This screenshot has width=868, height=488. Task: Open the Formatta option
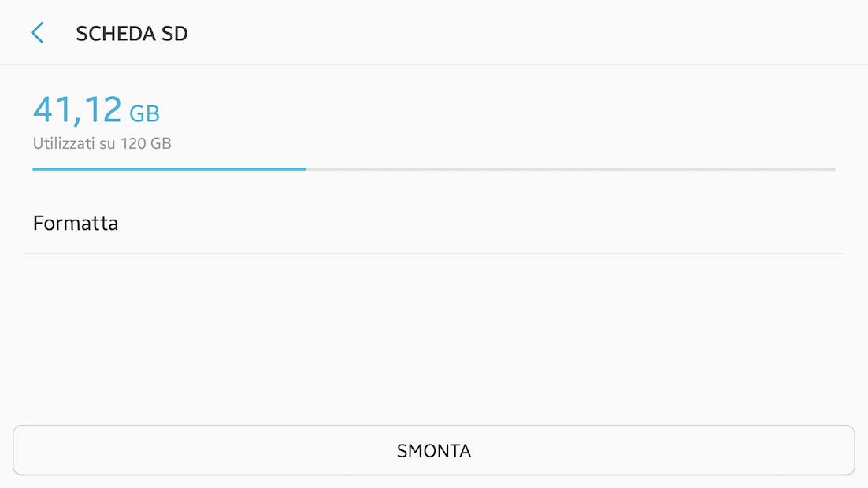click(x=76, y=223)
